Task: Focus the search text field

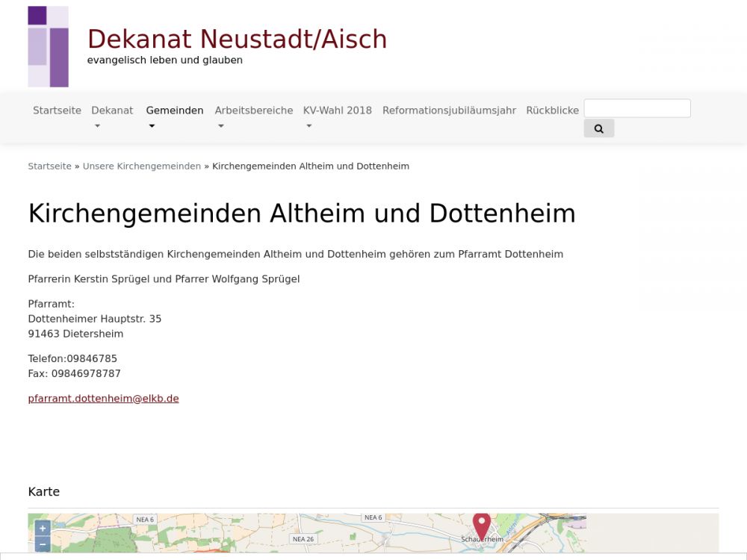Action: [x=636, y=108]
